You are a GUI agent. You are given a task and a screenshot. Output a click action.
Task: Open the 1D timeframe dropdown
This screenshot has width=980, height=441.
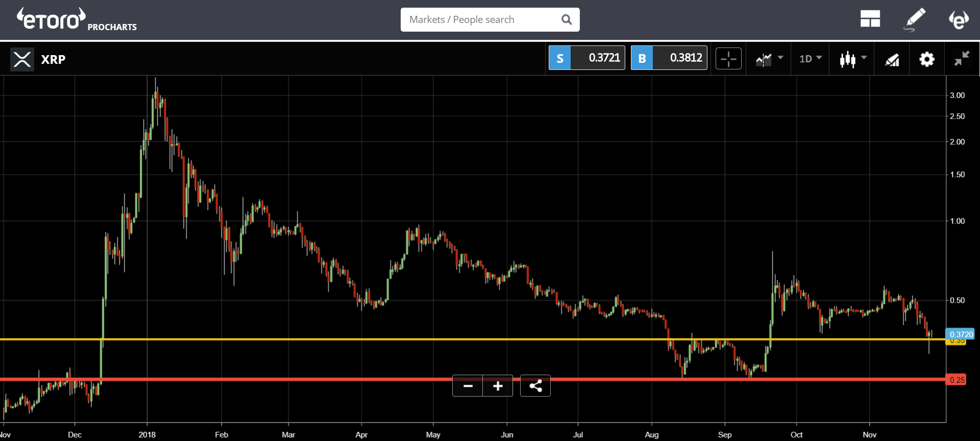pos(811,59)
